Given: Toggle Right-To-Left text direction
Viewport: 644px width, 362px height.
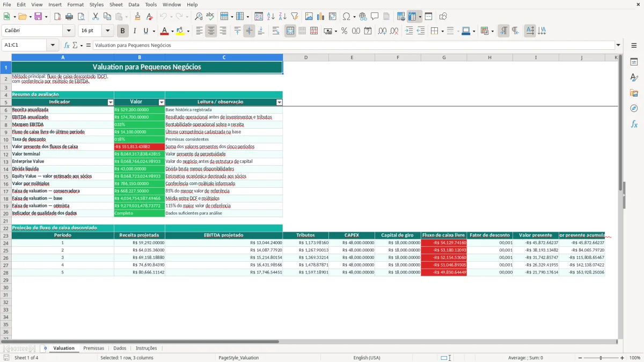Looking at the screenshot, I should (x=515, y=31).
